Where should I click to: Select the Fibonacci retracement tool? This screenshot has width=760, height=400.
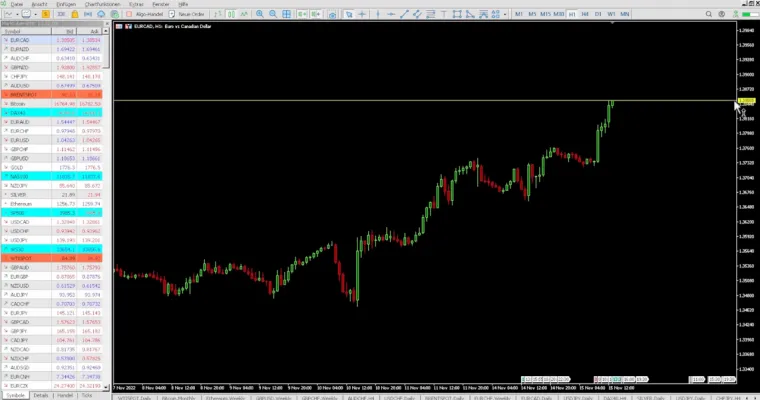point(430,14)
